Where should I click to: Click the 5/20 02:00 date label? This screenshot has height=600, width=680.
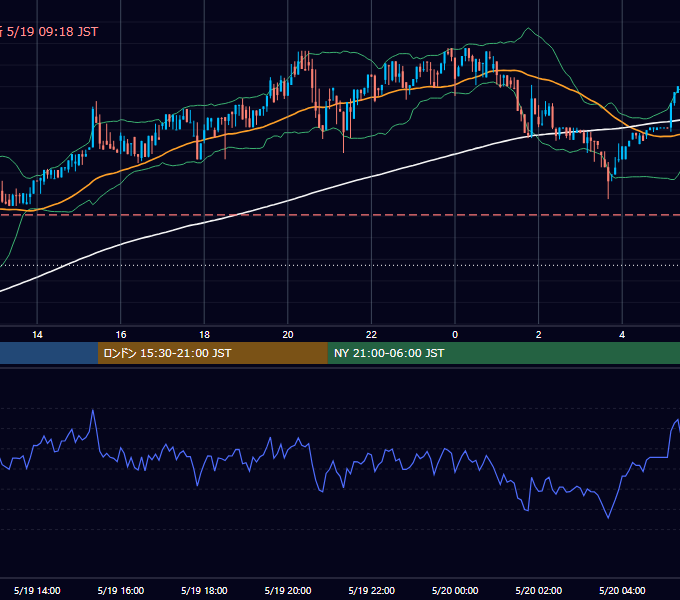(x=539, y=590)
